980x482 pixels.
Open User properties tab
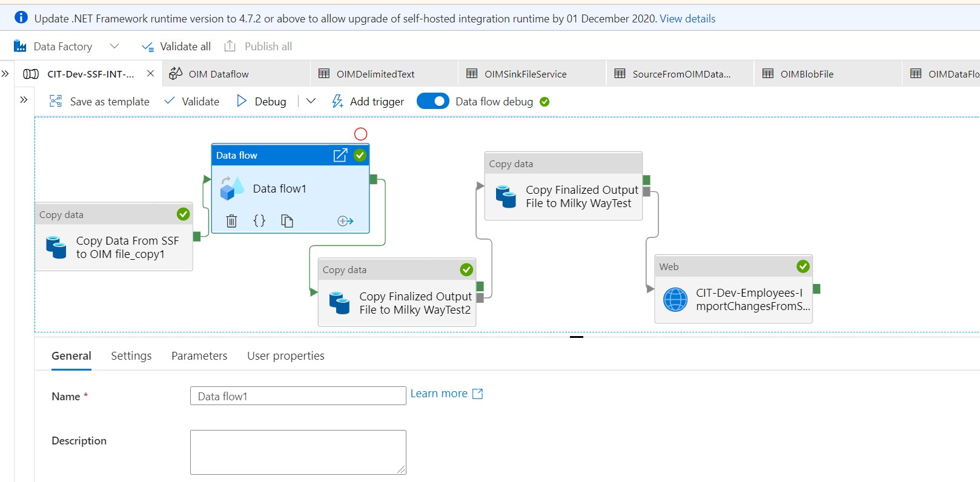point(286,356)
